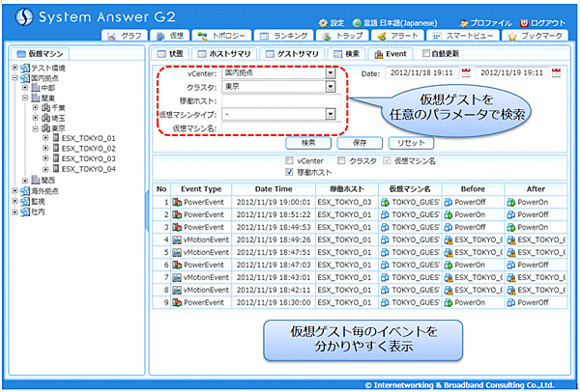This screenshot has width=580, height=392.
Task: Uncheck the 稼働ホスト checkbox
Action: (x=289, y=171)
